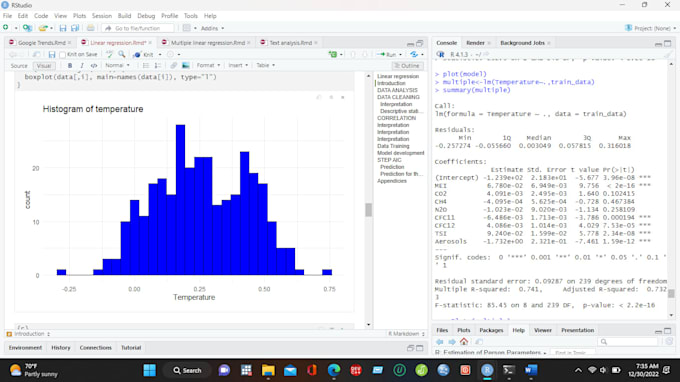Open Microsoft Edge from taskbar
The width and height of the screenshot is (680, 382).
334,370
